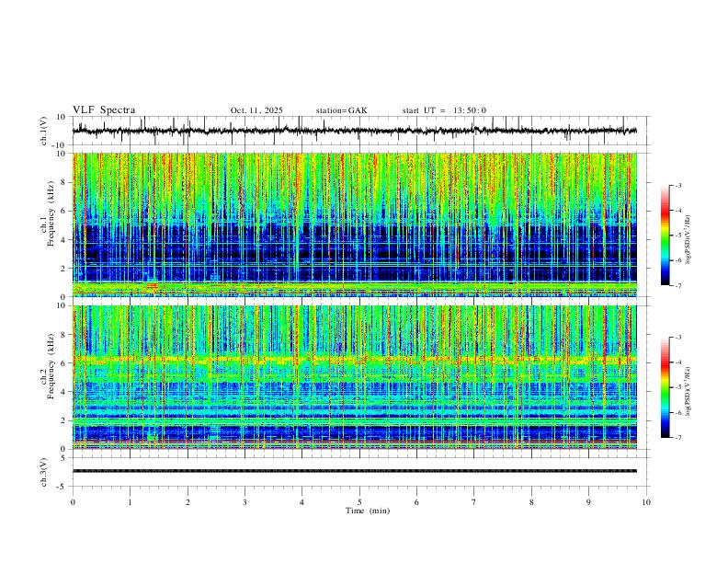728x563 pixels.
Task: Click the '4' kHz tick on ch.2 spectrogram axis
Action: click(64, 392)
